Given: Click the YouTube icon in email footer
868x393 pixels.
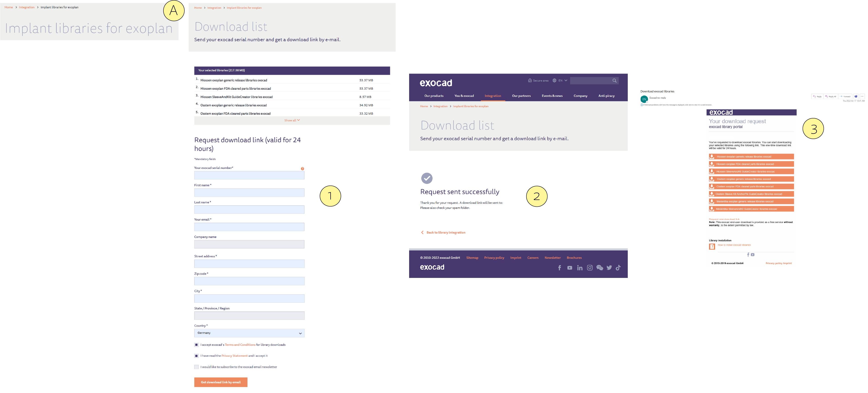Looking at the screenshot, I should click(x=752, y=255).
